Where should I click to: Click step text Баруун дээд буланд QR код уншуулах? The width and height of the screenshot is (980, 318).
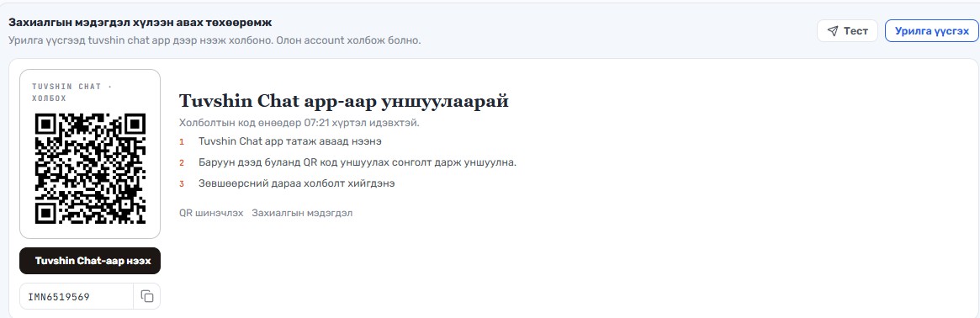[358, 162]
